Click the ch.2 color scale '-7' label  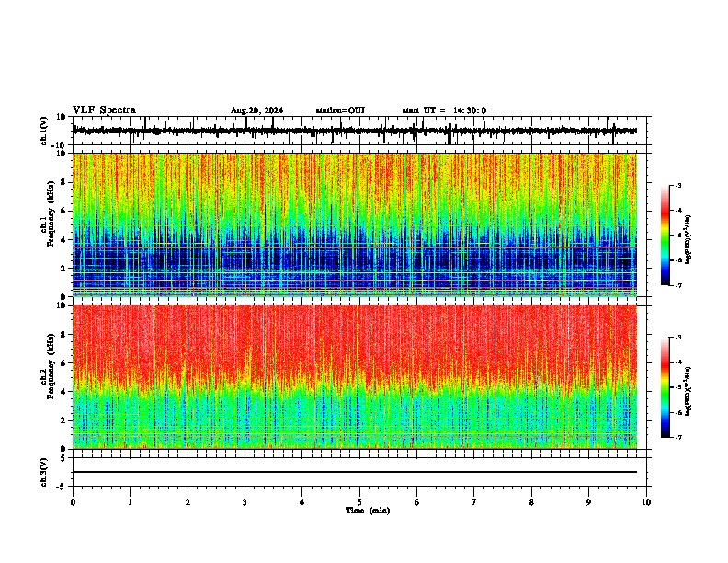point(677,437)
